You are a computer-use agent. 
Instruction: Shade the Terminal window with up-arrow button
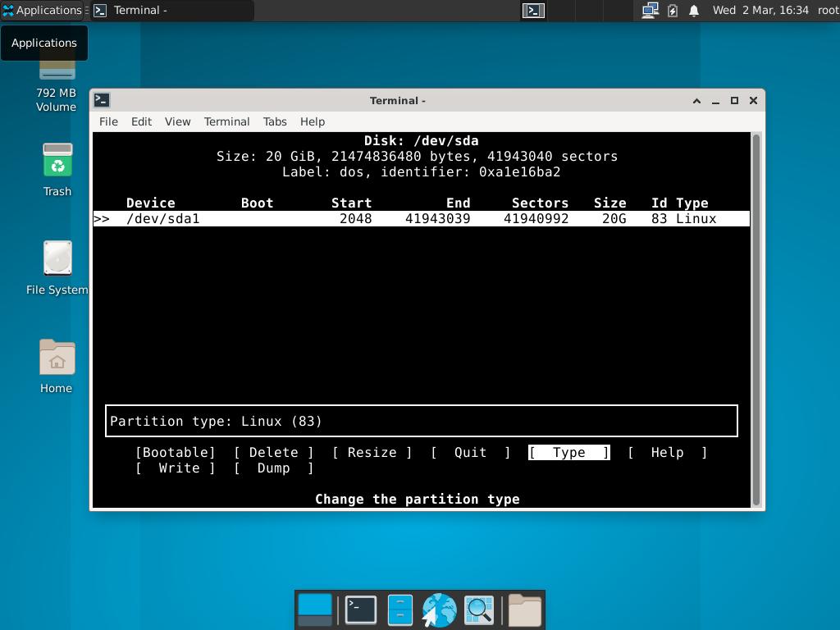tap(696, 101)
